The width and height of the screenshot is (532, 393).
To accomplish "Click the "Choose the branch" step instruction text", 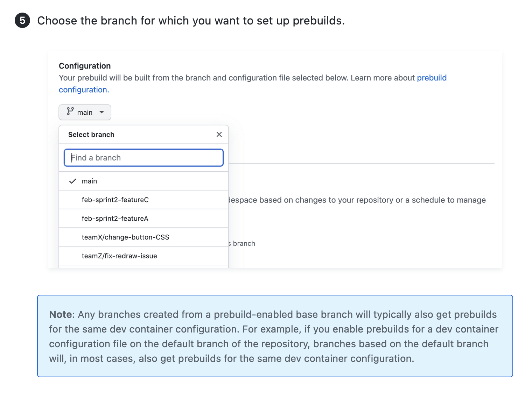I will 191,21.
